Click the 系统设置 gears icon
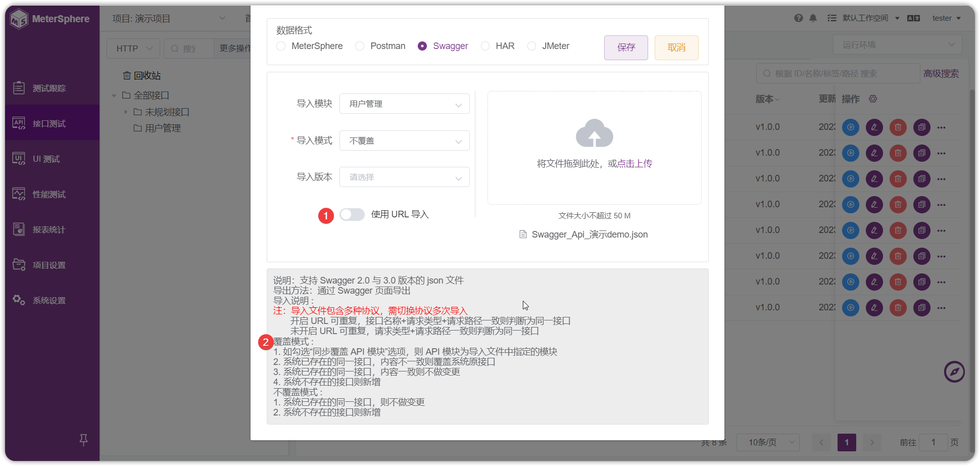The image size is (980, 466). pyautogui.click(x=19, y=300)
